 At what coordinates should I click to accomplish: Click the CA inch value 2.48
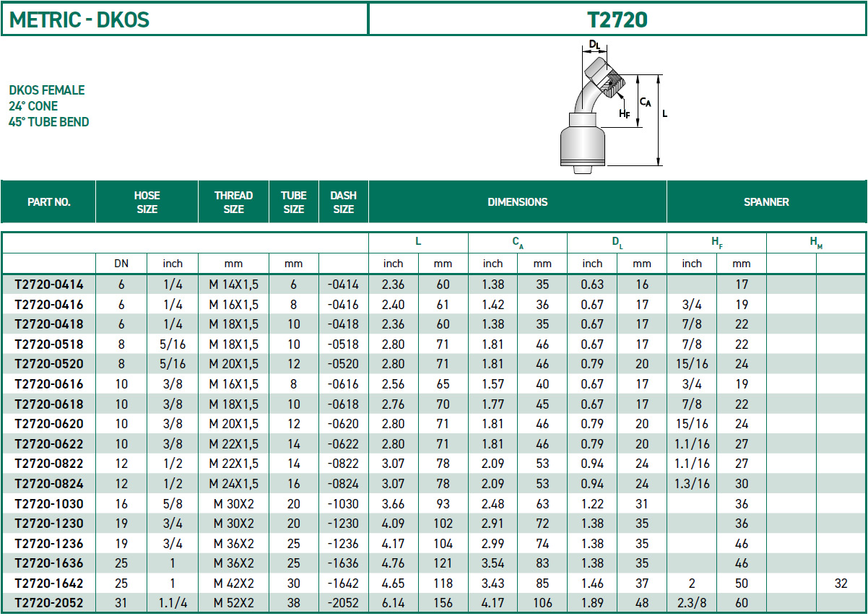(x=493, y=504)
